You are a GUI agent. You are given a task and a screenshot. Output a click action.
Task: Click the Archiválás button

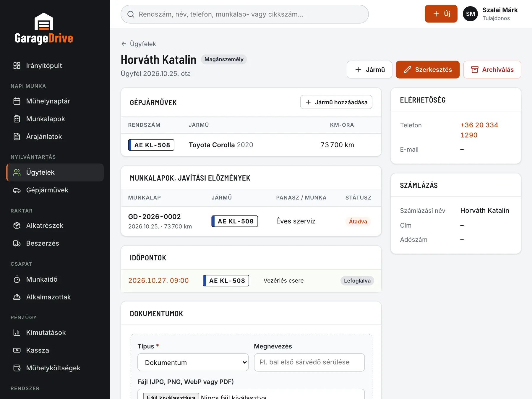click(x=492, y=70)
